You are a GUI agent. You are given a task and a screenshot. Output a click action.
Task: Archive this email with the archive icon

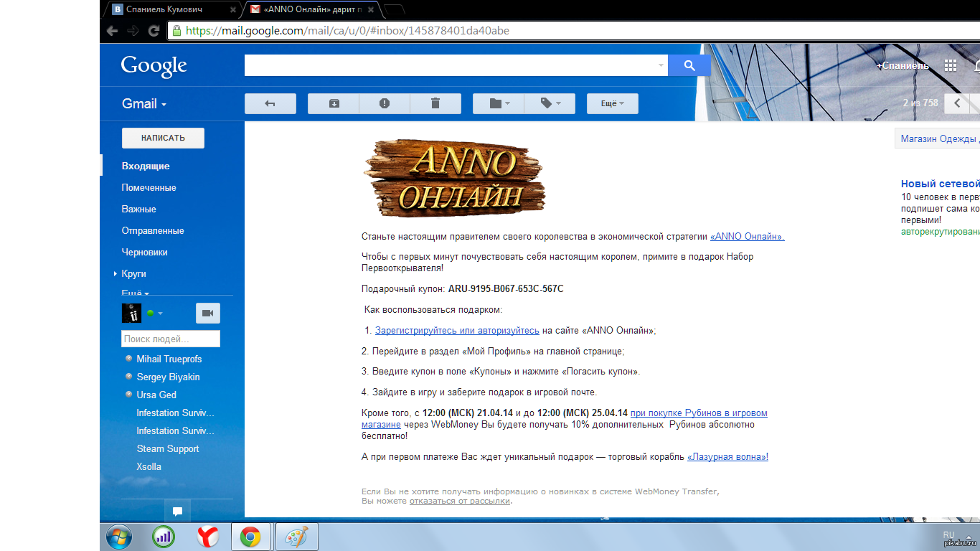click(334, 103)
